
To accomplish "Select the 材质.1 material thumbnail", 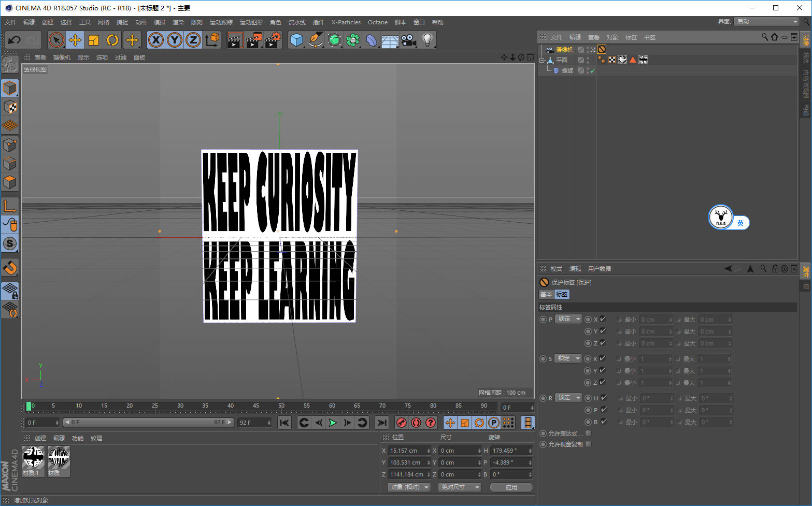I will (x=34, y=461).
